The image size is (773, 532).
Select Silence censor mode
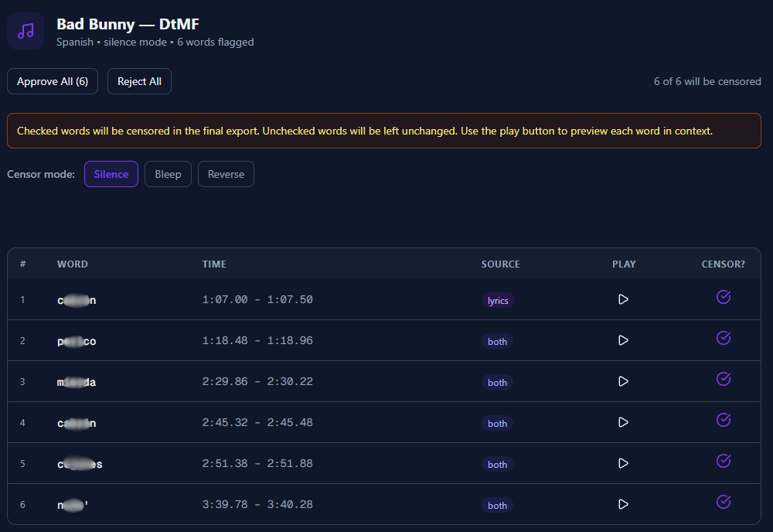point(111,174)
